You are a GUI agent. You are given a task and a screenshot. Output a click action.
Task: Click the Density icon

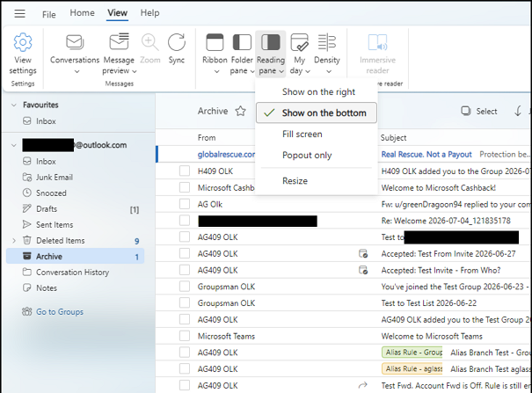pos(327,42)
